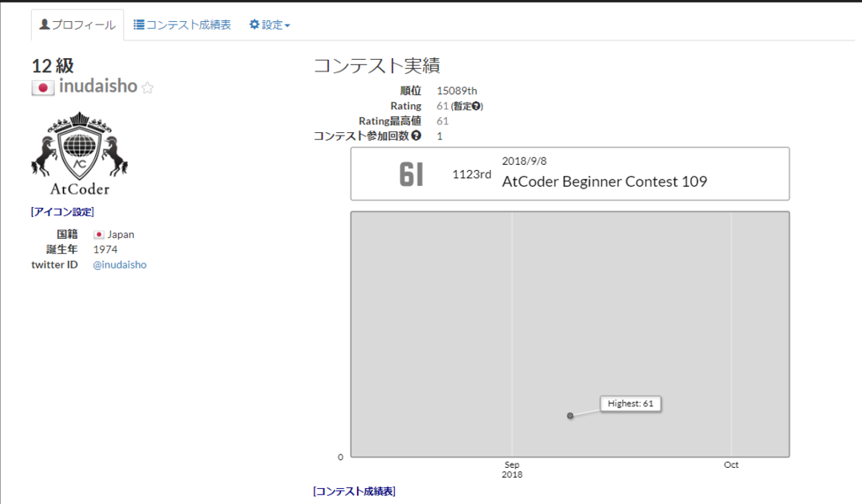The width and height of the screenshot is (862, 504).
Task: Click the small Japan flag by nationality
Action: (98, 235)
